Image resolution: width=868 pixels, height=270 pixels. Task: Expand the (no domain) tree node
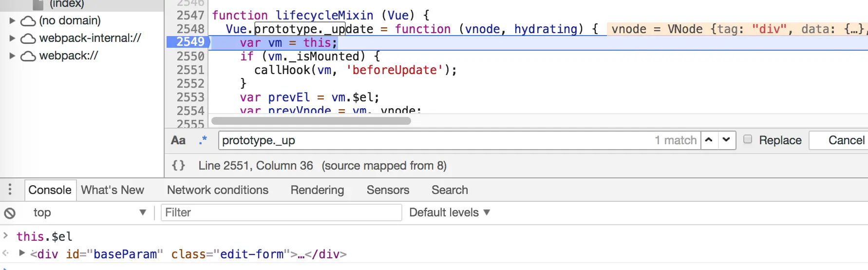coord(13,20)
